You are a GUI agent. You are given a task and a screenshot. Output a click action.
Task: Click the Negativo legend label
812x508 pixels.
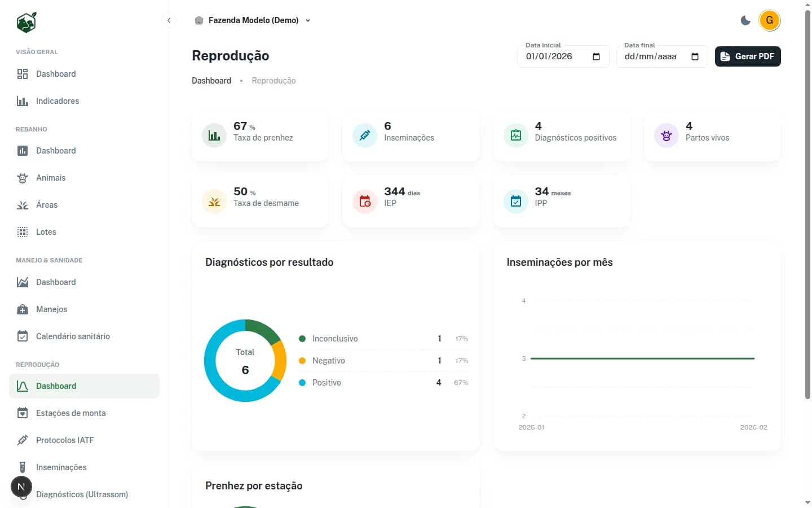(329, 361)
